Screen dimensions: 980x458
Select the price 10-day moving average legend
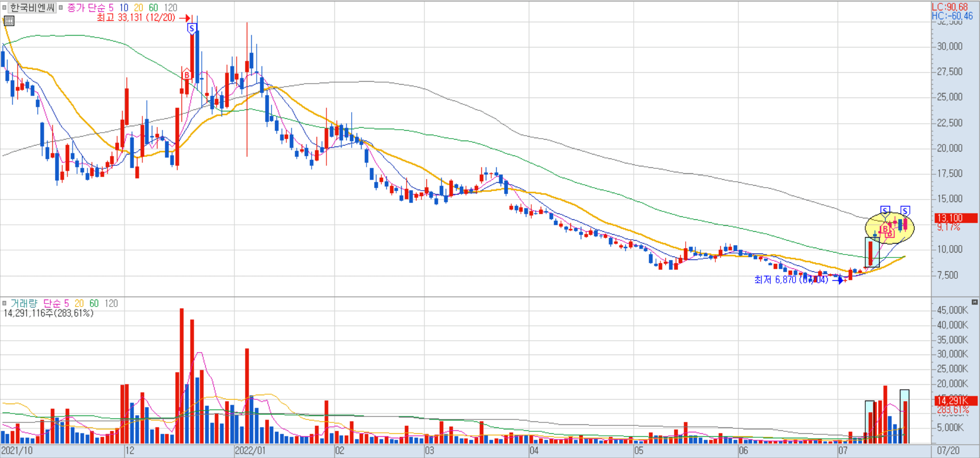(x=124, y=7)
